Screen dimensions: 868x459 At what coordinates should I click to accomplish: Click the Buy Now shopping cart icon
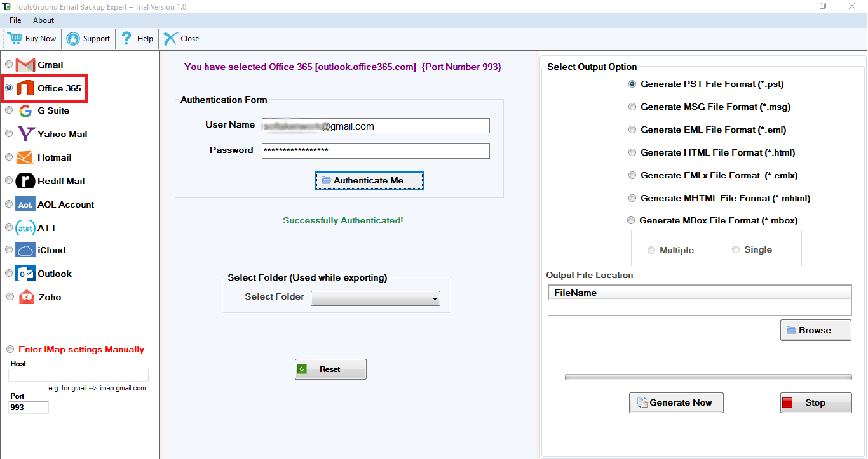15,38
